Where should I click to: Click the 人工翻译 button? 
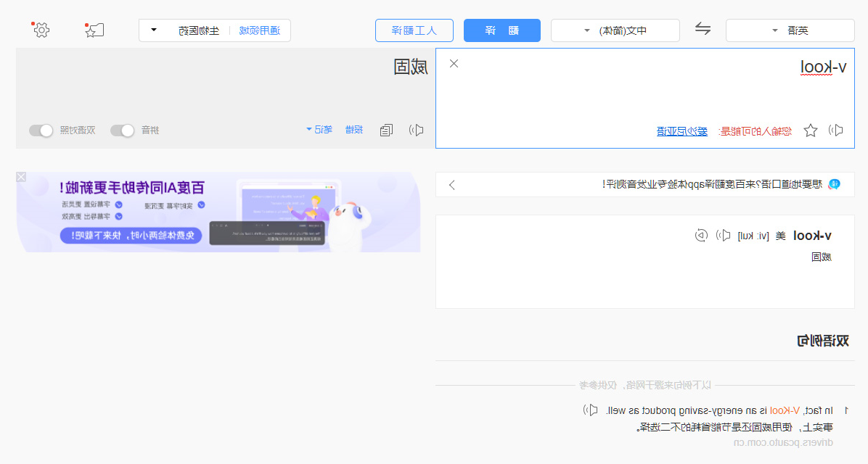click(414, 30)
